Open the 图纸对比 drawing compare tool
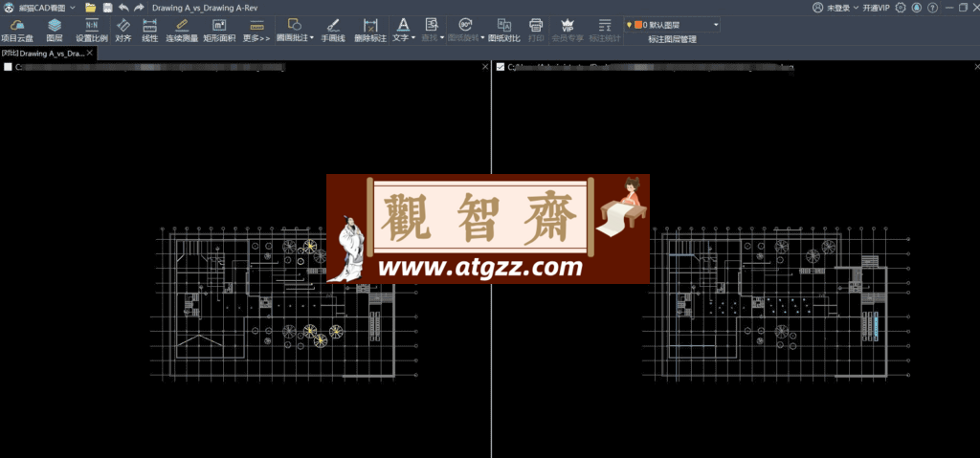Image resolution: width=980 pixels, height=458 pixels. tap(503, 30)
